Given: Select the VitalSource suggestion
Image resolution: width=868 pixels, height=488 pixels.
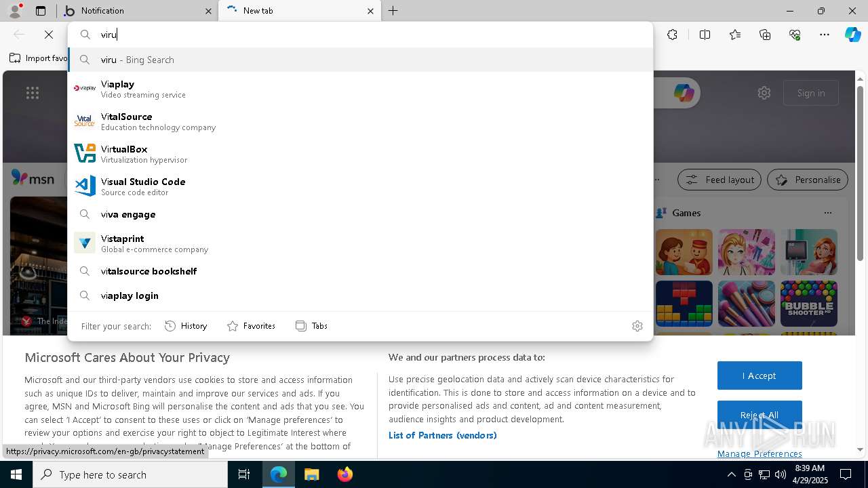Looking at the screenshot, I should 360,121.
